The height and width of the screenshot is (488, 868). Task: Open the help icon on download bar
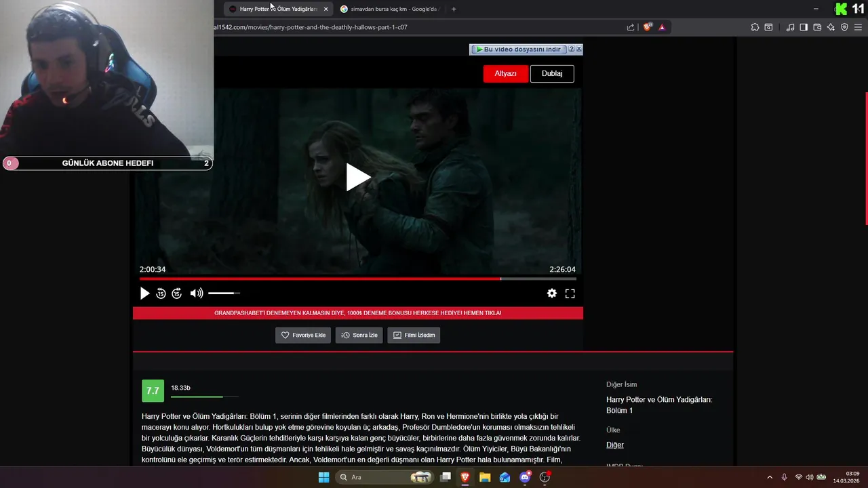click(571, 49)
